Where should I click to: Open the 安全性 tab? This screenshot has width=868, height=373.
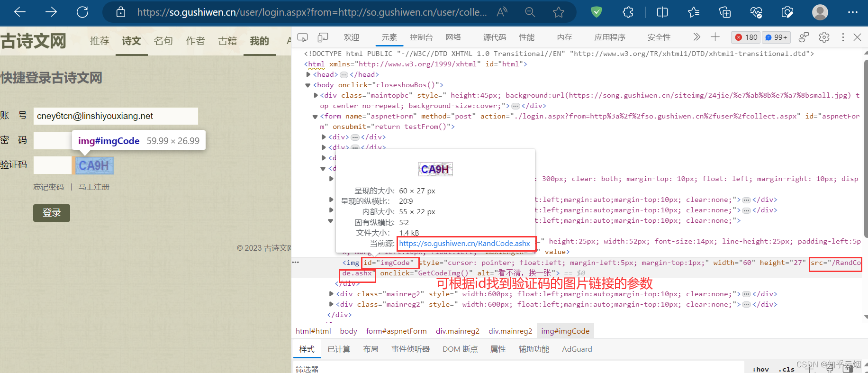659,37
